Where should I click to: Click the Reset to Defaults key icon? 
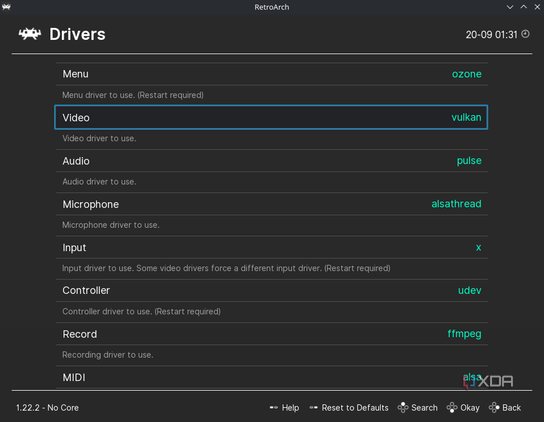(313, 407)
